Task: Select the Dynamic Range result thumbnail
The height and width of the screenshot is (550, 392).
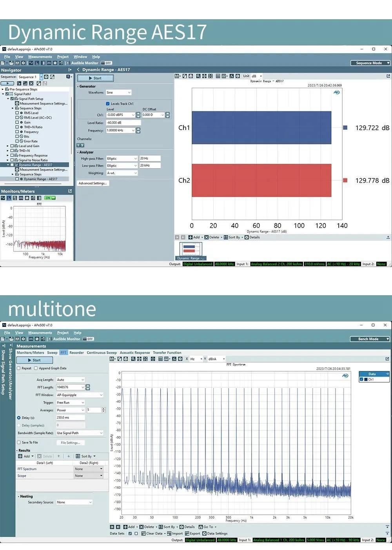Action: click(x=191, y=250)
